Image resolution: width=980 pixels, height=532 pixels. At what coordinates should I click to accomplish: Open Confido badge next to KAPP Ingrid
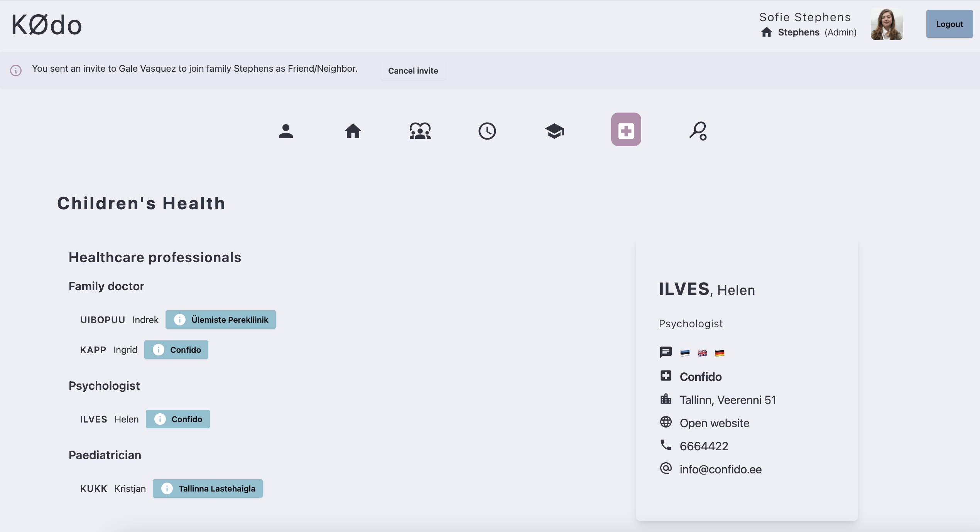(176, 350)
